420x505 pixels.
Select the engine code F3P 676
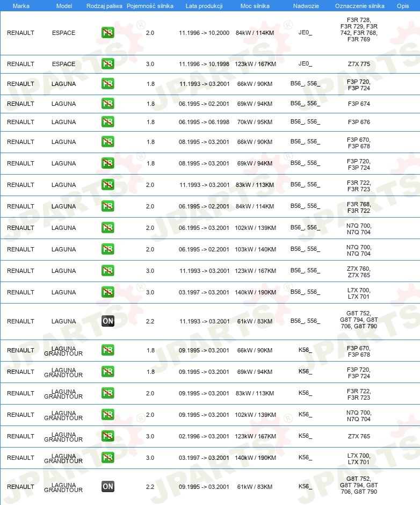point(359,122)
